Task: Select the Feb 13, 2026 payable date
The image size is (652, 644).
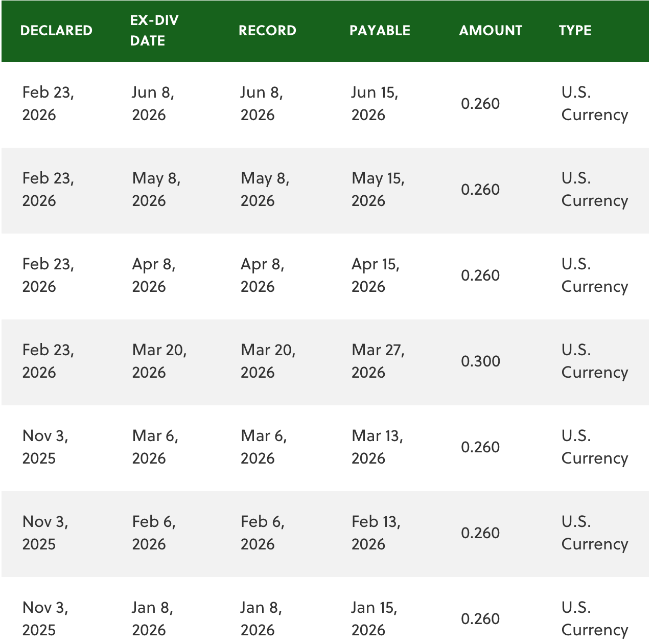Action: pyautogui.click(x=376, y=533)
